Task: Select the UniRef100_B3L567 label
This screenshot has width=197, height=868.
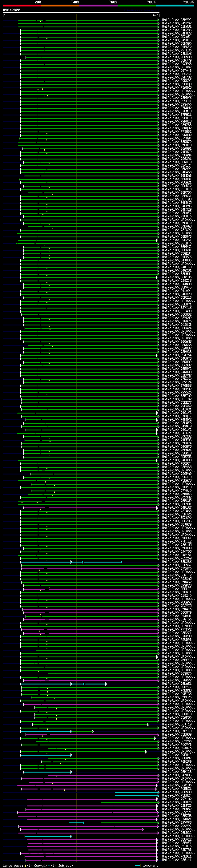Action: (176, 565)
